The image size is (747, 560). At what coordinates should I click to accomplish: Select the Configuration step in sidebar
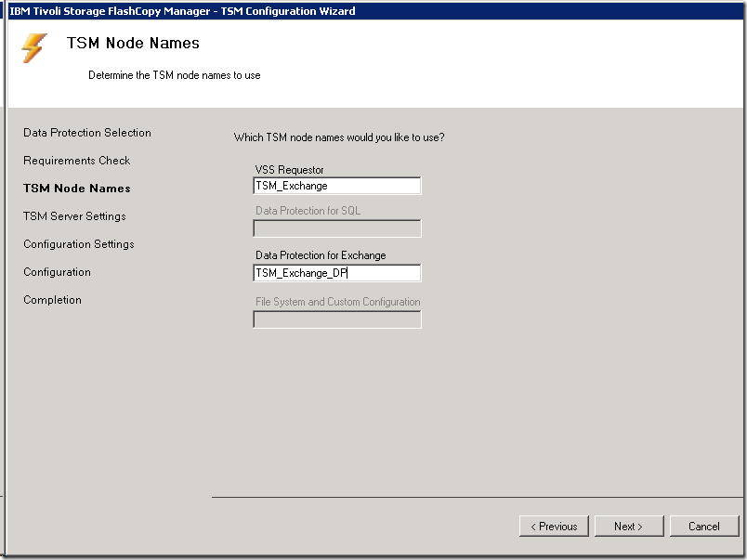click(58, 272)
